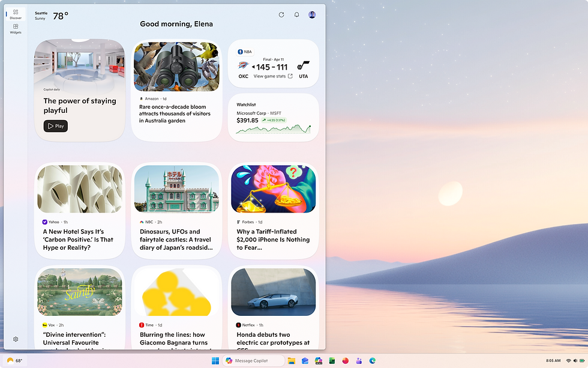Select the OKC Thunder team logo

tap(243, 66)
